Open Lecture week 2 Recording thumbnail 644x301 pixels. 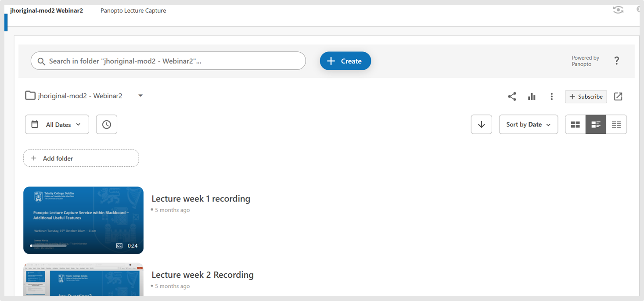coord(83,279)
